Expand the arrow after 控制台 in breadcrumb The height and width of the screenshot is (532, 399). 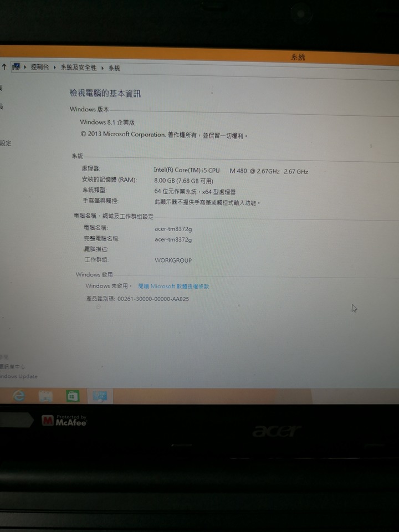(55, 68)
